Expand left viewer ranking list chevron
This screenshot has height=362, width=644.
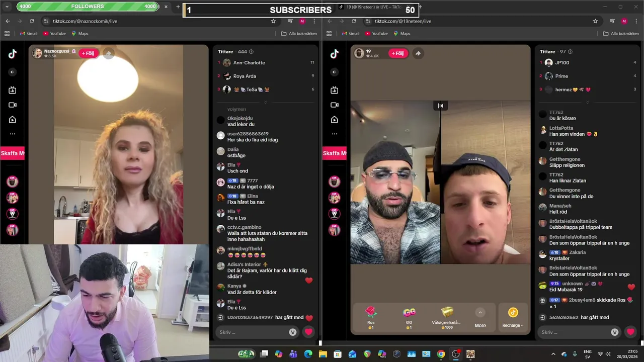pos(265,102)
